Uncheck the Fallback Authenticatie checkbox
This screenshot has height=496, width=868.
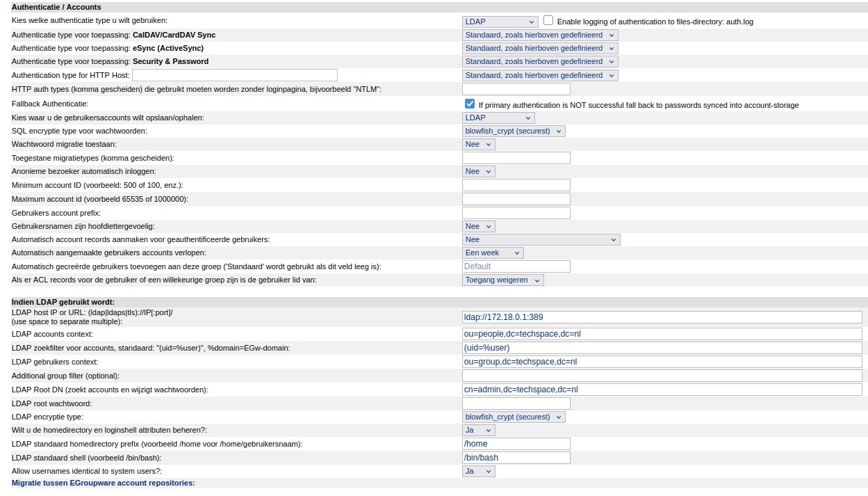coord(470,104)
